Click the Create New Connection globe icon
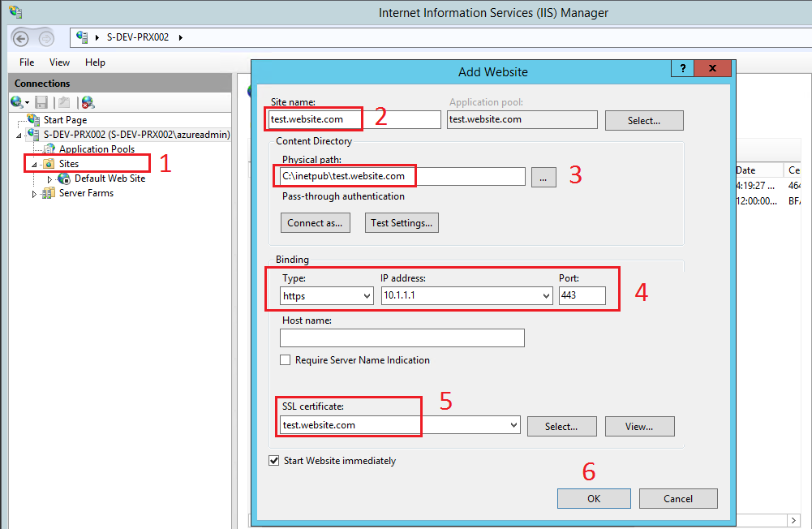The height and width of the screenshot is (529, 812). click(x=17, y=102)
